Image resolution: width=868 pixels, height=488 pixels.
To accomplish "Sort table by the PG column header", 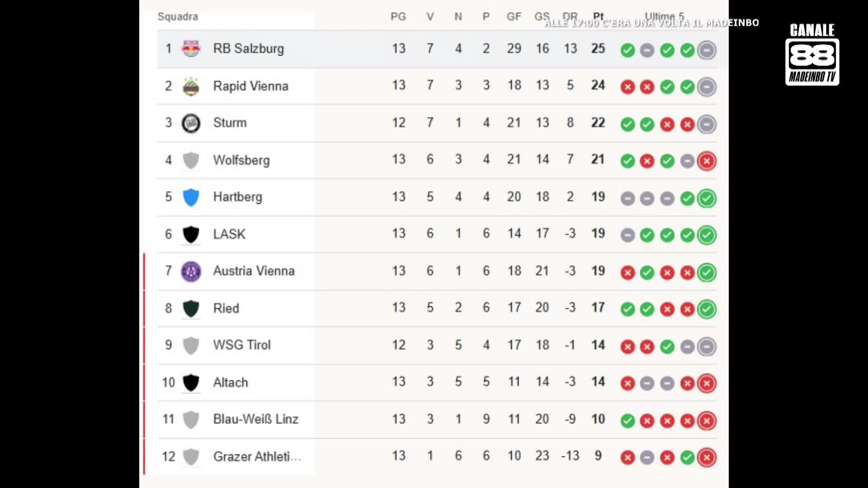I will coord(398,17).
